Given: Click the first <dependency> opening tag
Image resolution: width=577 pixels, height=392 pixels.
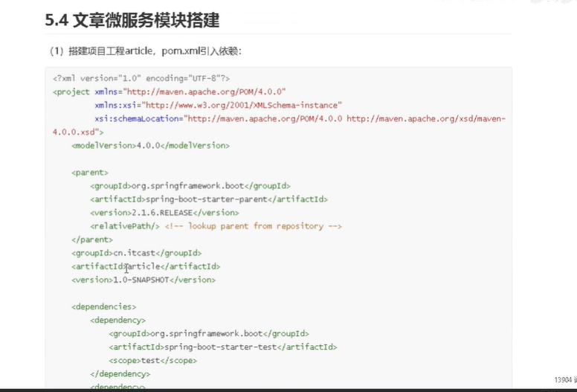Looking at the screenshot, I should point(117,321).
